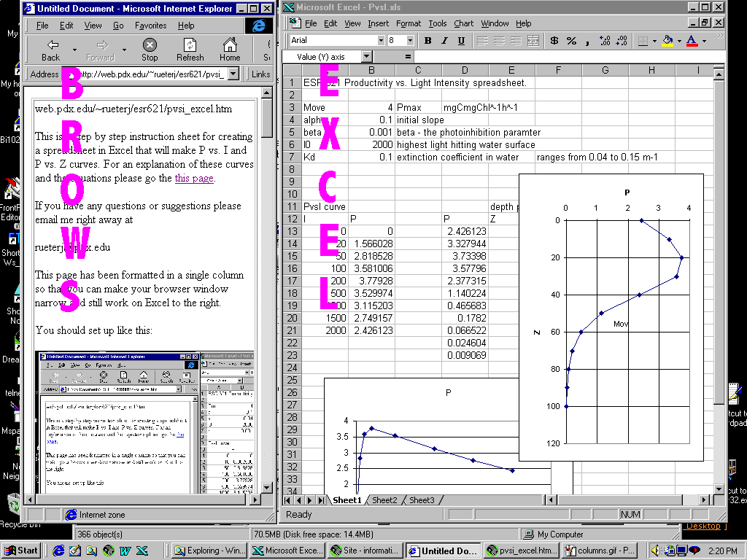This screenshot has width=747, height=560.
Task: Click the Excel workbook icon beside File menu
Action: click(x=295, y=23)
